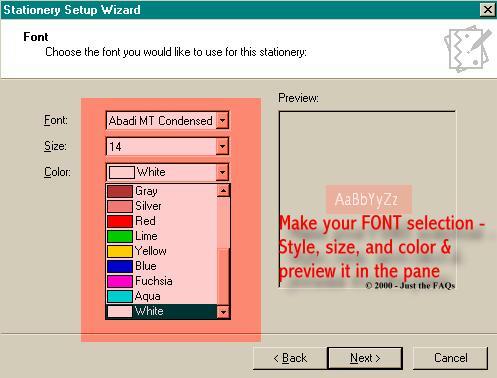497x378 pixels.
Task: Click the Blue color swatch
Action: 120,266
